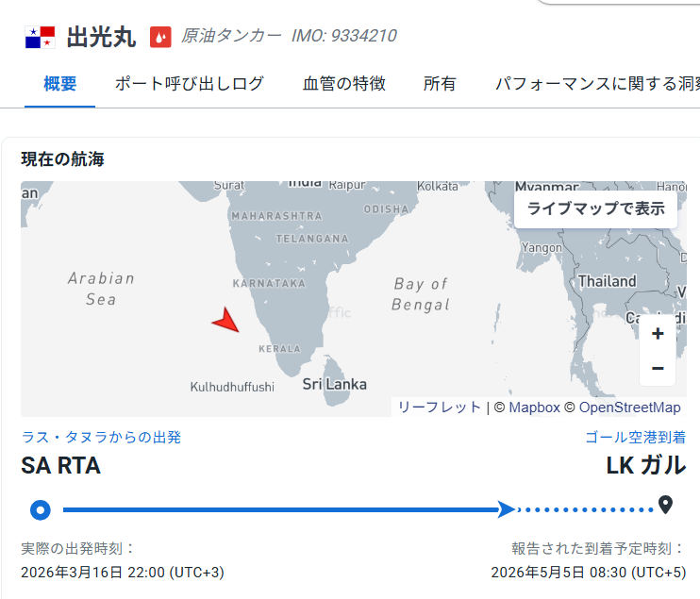Click the Kolkata label on map
The image size is (700, 599).
click(438, 186)
